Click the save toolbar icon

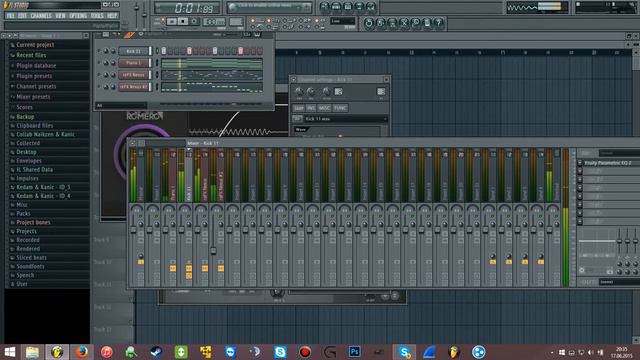click(x=380, y=23)
